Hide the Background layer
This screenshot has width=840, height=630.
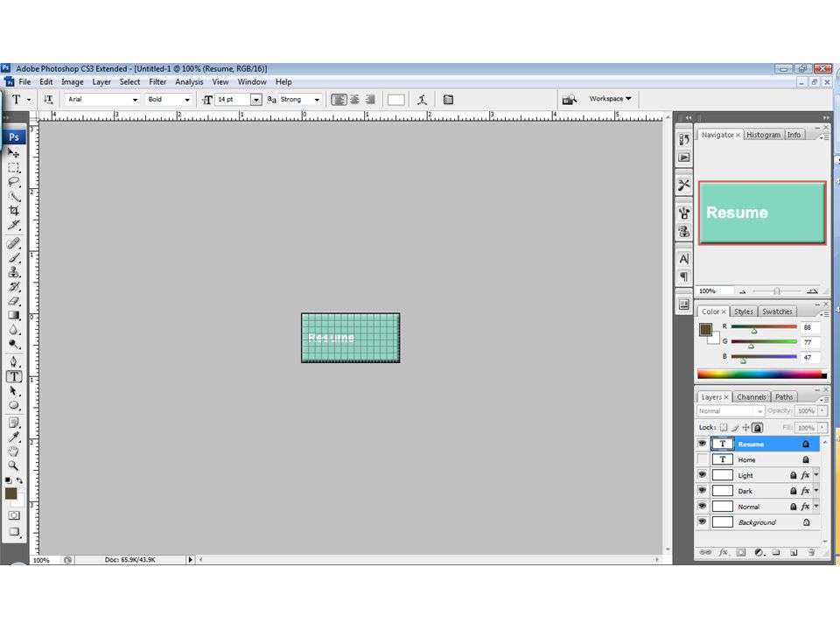[x=702, y=521]
